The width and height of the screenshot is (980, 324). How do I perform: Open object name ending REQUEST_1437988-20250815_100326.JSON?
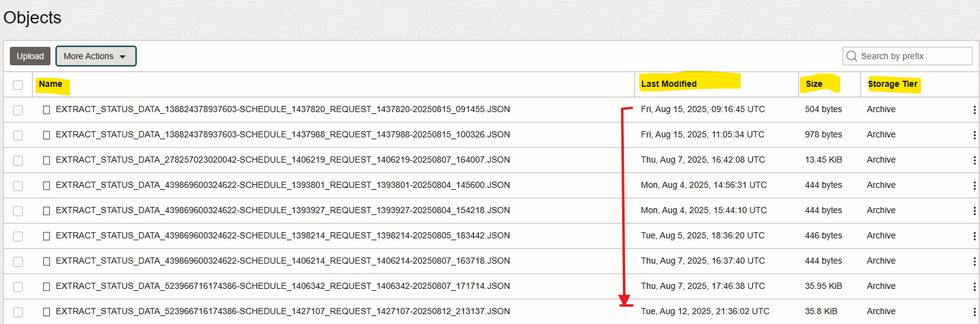point(283,134)
